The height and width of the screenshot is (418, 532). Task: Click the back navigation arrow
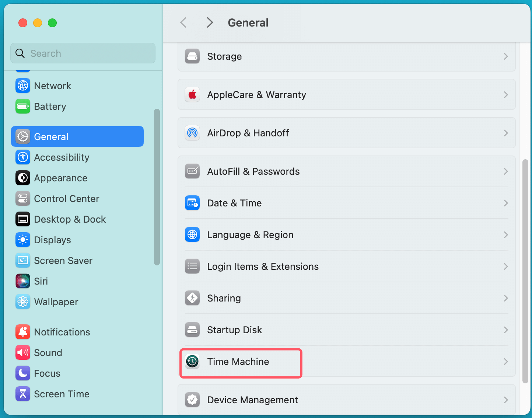(183, 22)
